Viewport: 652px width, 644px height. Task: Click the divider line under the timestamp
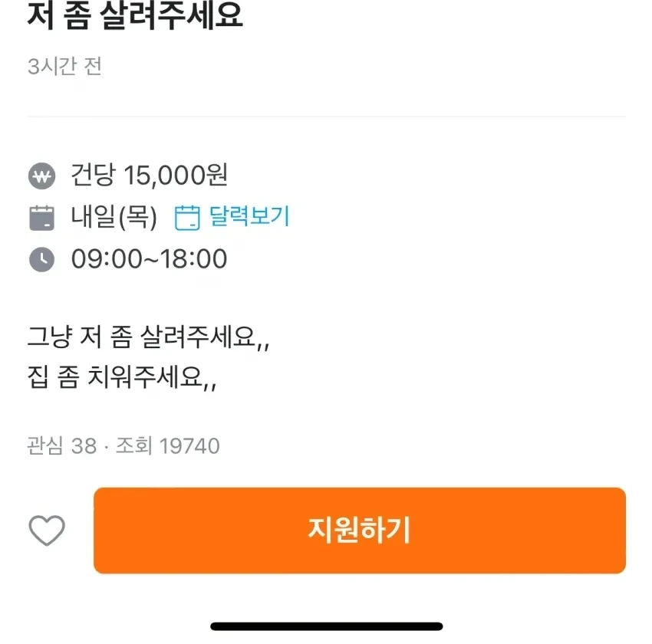click(327, 117)
